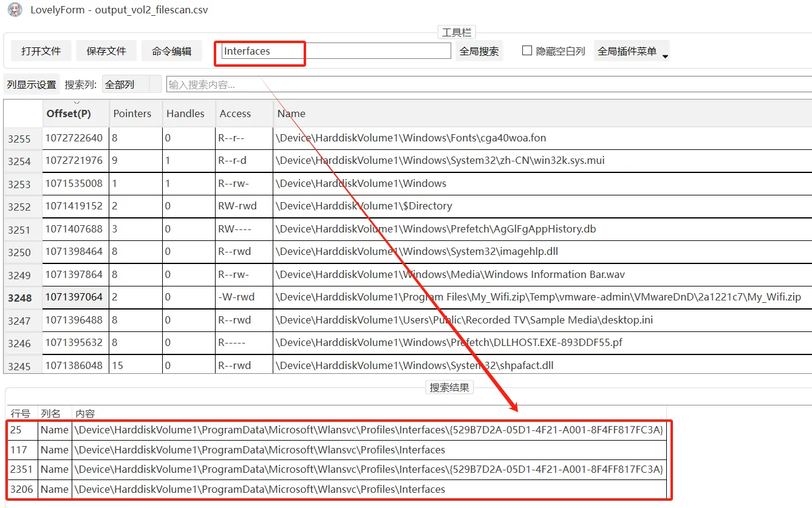The image size is (812, 508).
Task: Click the $Directory name cell
Action: (542, 206)
